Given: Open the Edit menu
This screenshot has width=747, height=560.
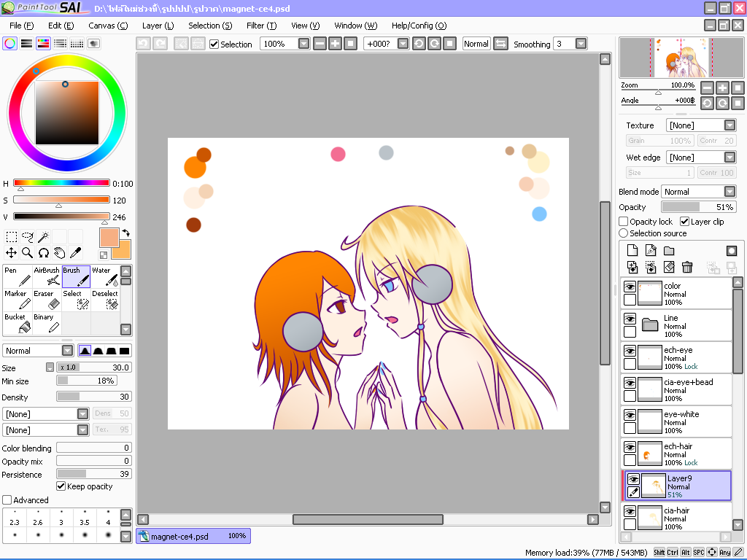Looking at the screenshot, I should tap(61, 26).
